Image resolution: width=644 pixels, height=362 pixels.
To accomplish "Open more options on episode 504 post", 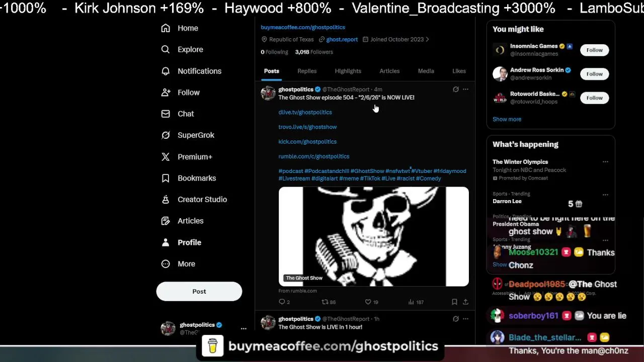I will (x=465, y=89).
